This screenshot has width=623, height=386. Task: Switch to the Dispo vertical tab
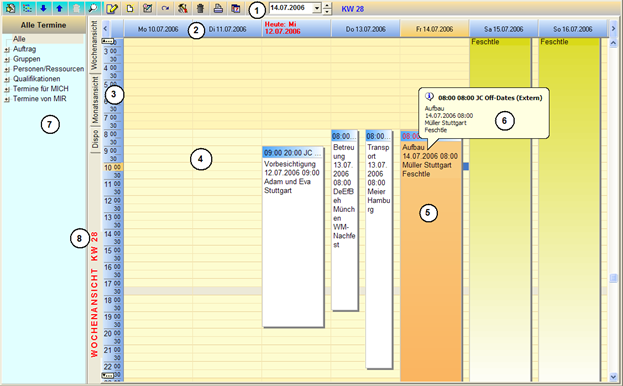[95, 139]
